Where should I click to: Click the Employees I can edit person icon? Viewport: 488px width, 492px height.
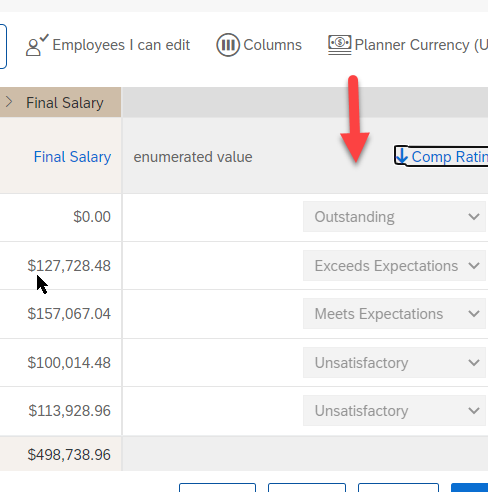(37, 45)
